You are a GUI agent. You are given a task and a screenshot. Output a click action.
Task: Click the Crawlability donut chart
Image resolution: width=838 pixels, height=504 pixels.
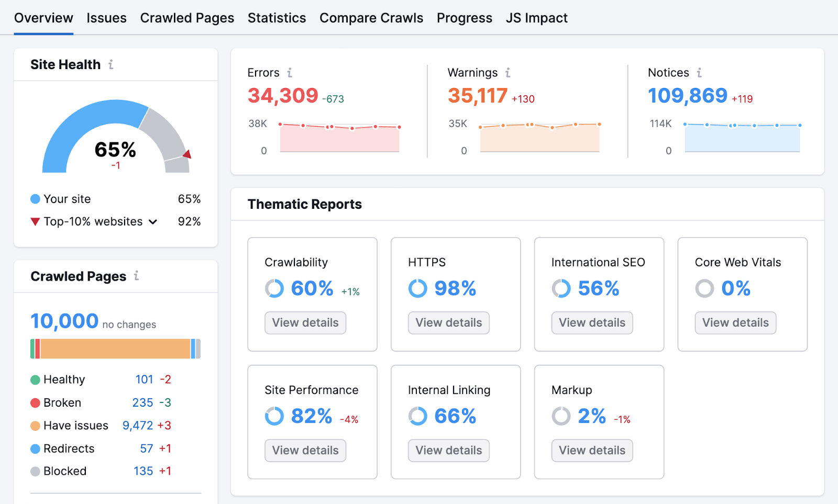click(x=274, y=288)
